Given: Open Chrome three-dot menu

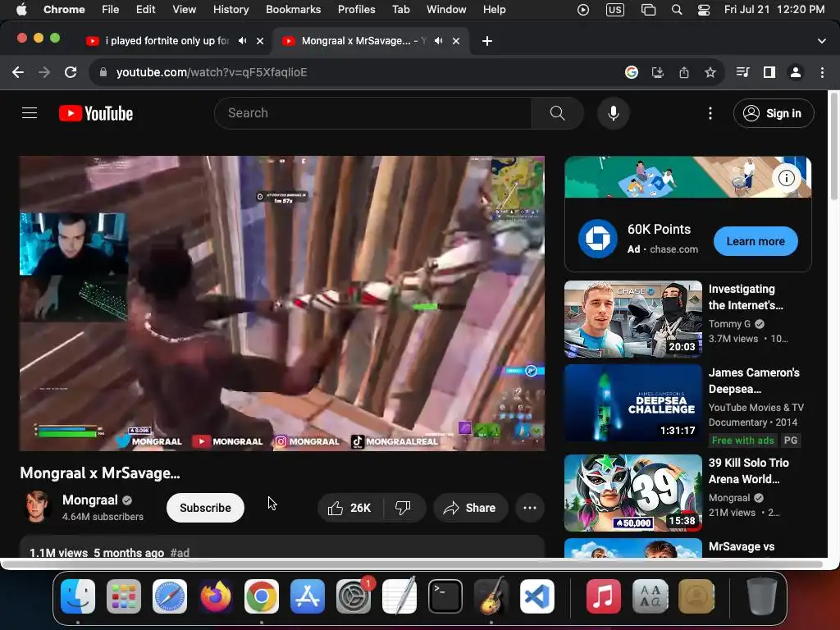Looking at the screenshot, I should point(822,72).
